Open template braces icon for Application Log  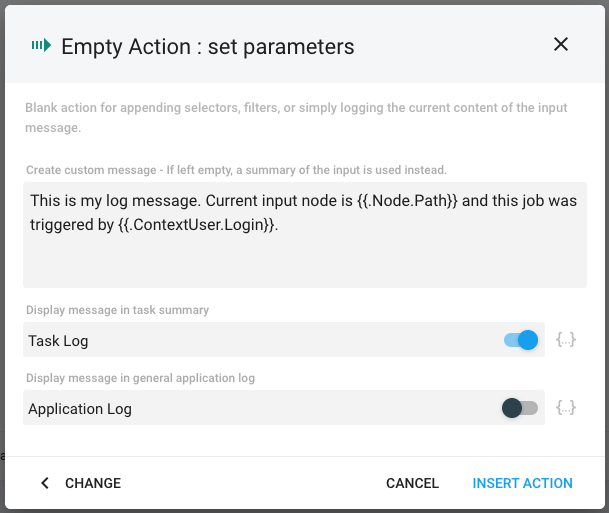(566, 408)
